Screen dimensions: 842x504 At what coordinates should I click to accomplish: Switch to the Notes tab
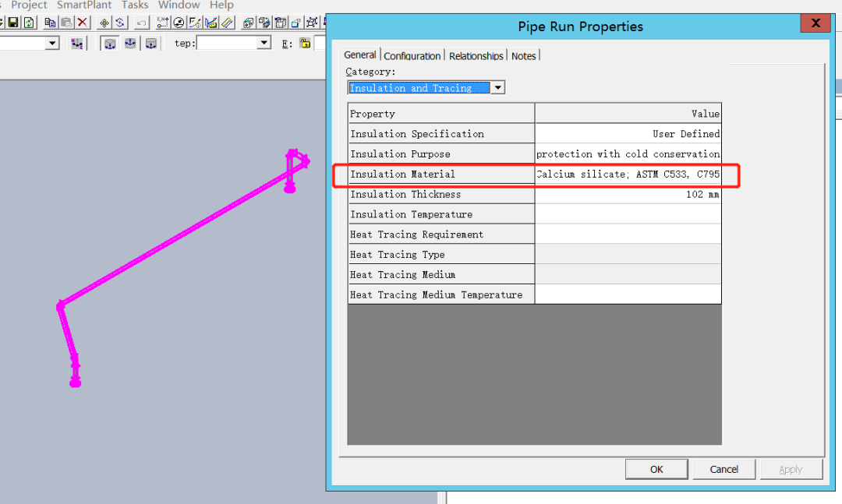coord(524,56)
